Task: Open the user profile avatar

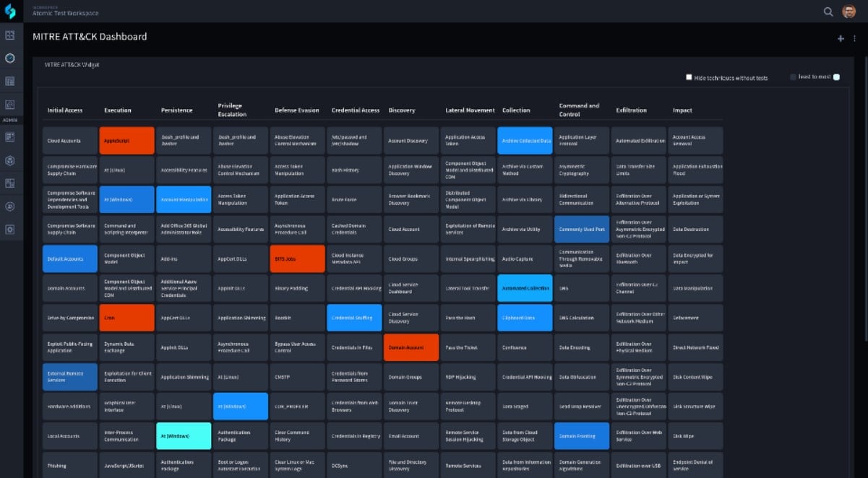Action: pos(849,12)
